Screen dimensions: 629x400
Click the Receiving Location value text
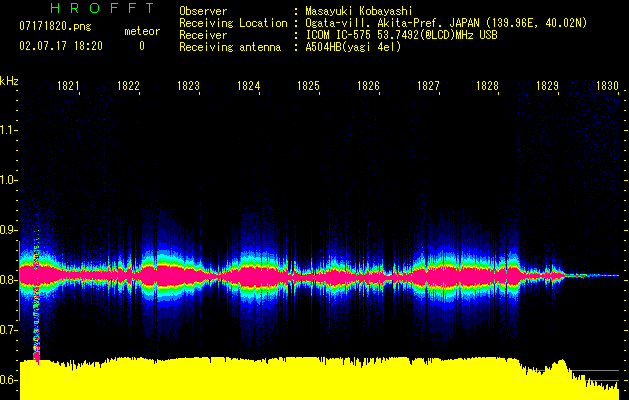pyautogui.click(x=446, y=23)
